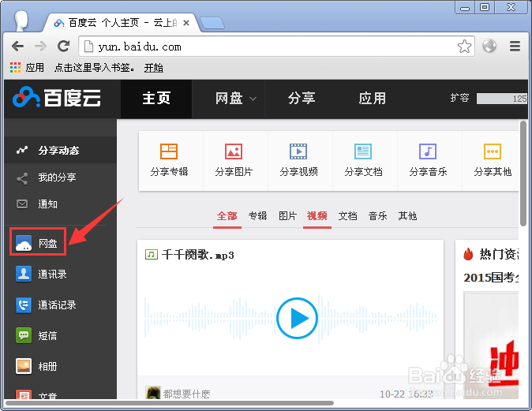Select the 全部 filter tab
Image resolution: width=532 pixels, height=411 pixels.
[x=227, y=215]
